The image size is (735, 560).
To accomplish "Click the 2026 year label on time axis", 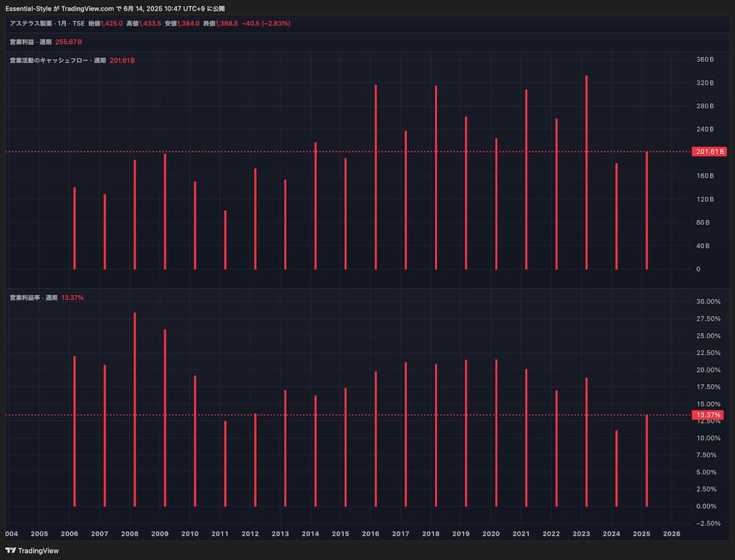I will coord(672,533).
